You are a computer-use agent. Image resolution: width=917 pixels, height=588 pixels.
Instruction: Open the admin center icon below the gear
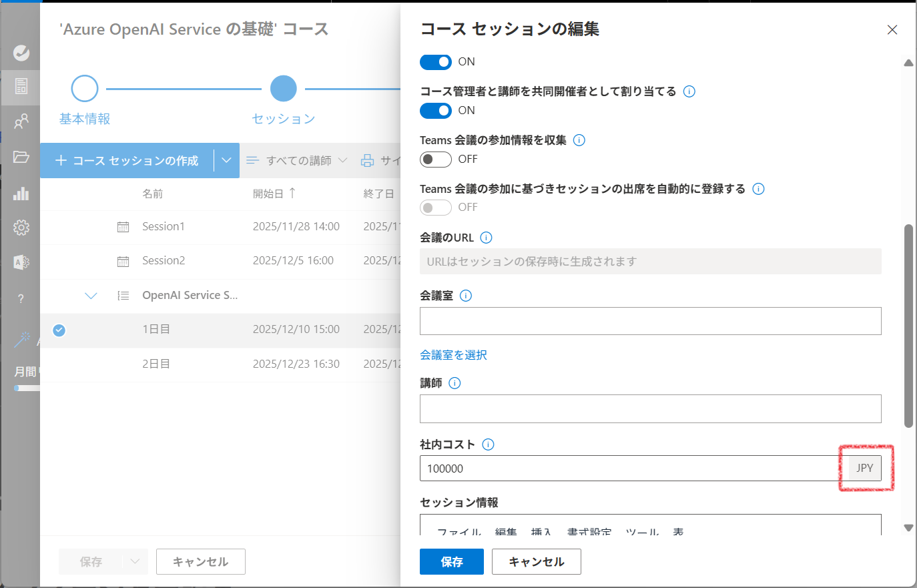coord(21,262)
